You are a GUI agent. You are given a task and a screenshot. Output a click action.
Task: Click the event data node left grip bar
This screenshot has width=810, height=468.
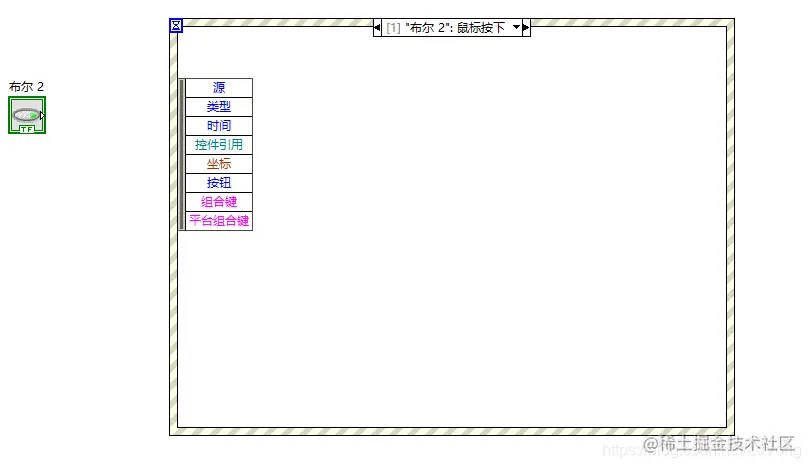click(x=181, y=154)
